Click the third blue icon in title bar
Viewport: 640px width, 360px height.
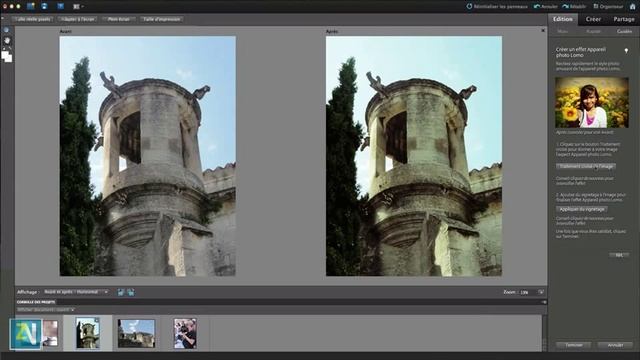click(60, 6)
